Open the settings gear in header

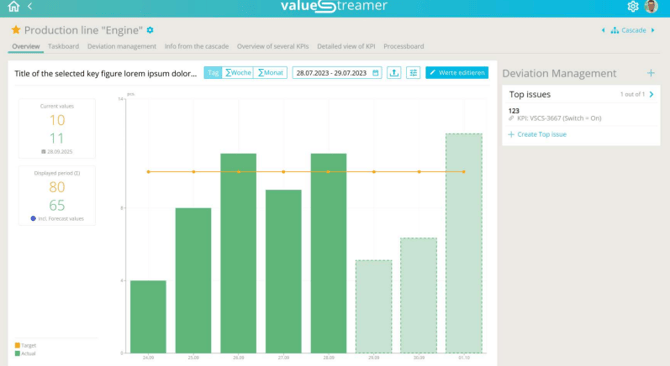click(x=633, y=6)
